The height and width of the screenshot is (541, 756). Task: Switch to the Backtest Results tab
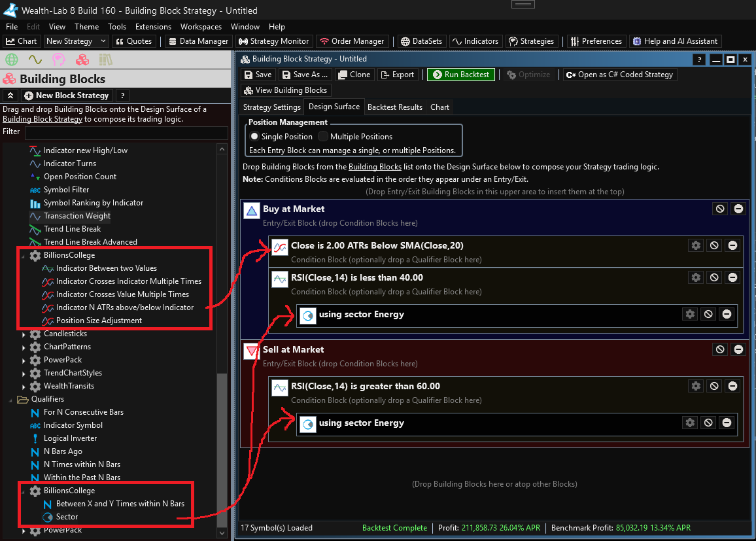tap(394, 107)
